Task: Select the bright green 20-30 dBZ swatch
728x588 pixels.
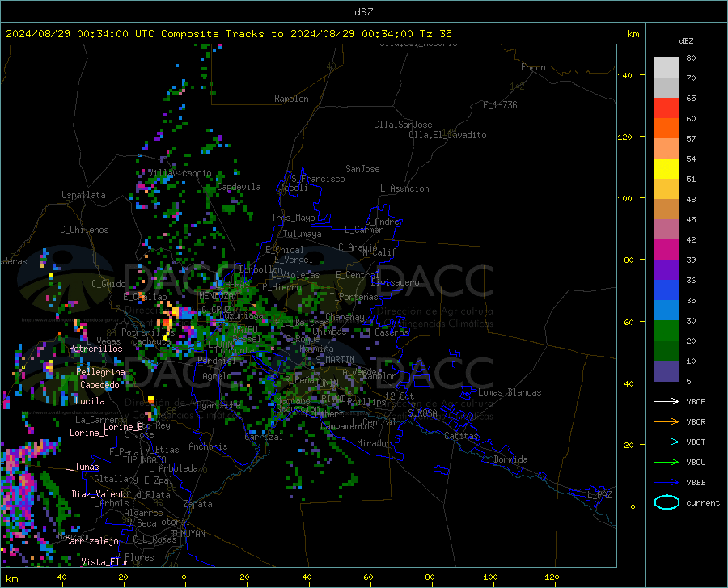Action: (667, 331)
